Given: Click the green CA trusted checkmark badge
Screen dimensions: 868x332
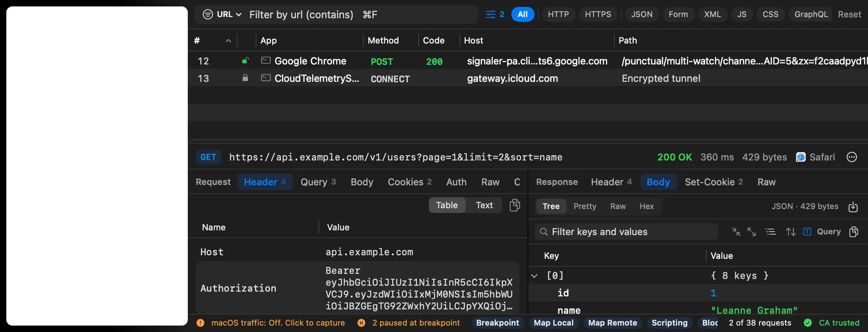Looking at the screenshot, I should [808, 323].
